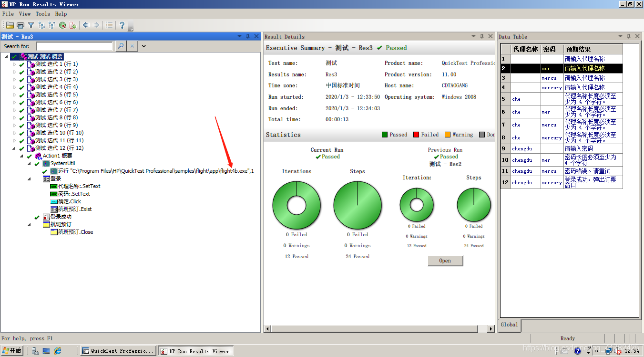Click the Print toolbar icon
The height and width of the screenshot is (357, 644).
20,25
